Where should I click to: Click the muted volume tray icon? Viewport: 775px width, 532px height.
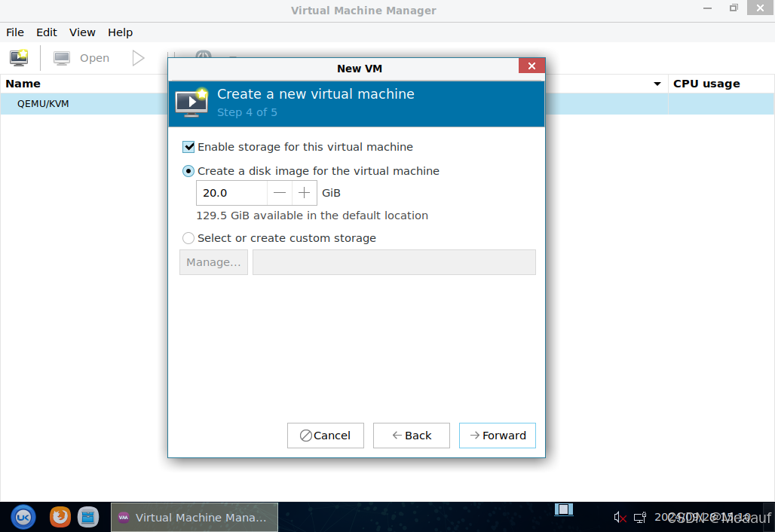[620, 517]
